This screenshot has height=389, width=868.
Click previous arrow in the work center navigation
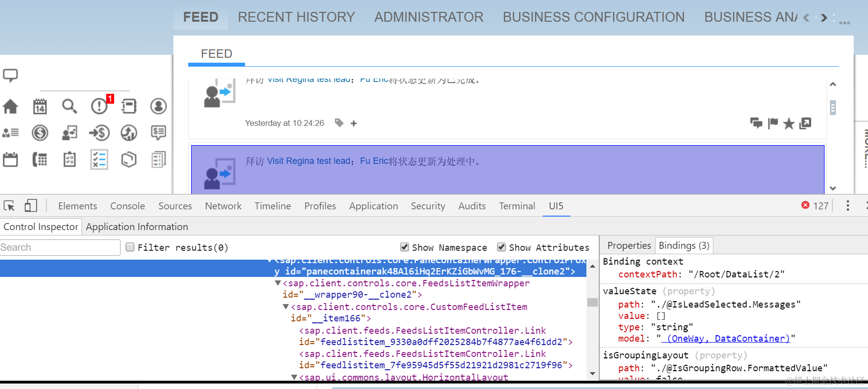coord(807,18)
